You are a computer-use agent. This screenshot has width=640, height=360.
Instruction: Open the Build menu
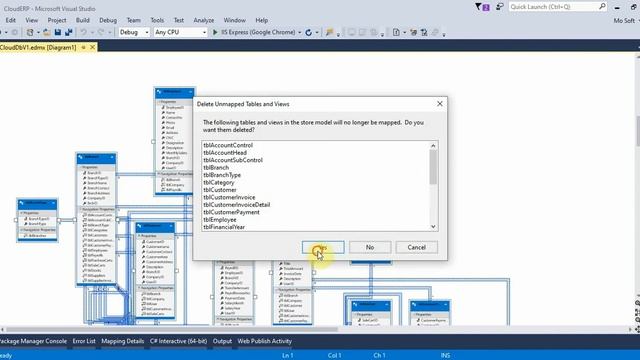coord(82,20)
